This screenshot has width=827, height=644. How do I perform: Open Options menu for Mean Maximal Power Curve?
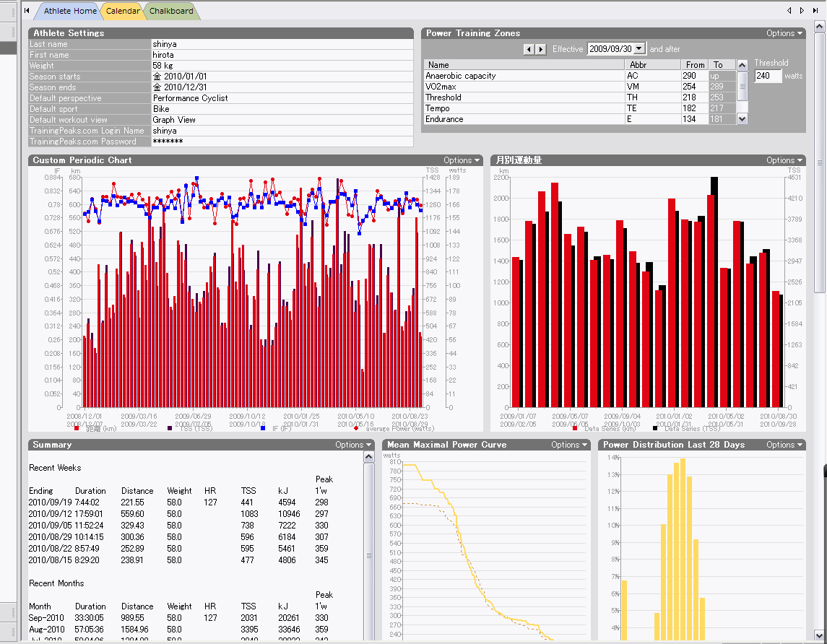[x=569, y=445]
